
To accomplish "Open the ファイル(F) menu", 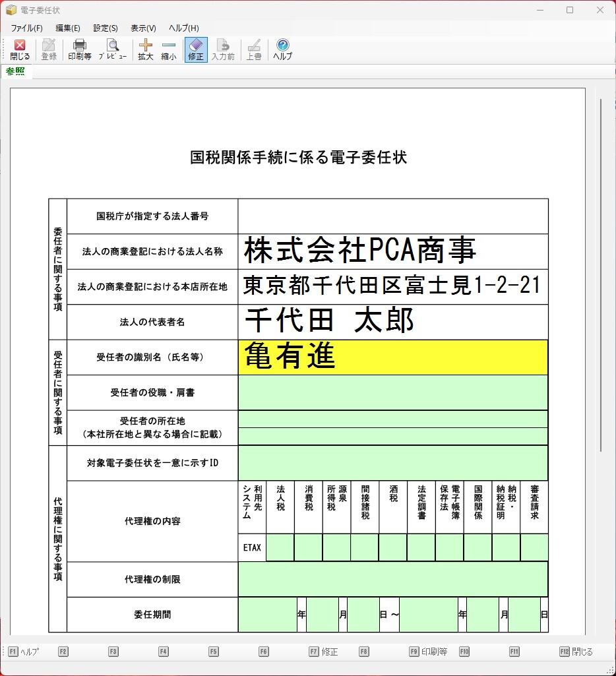I will pyautogui.click(x=27, y=28).
